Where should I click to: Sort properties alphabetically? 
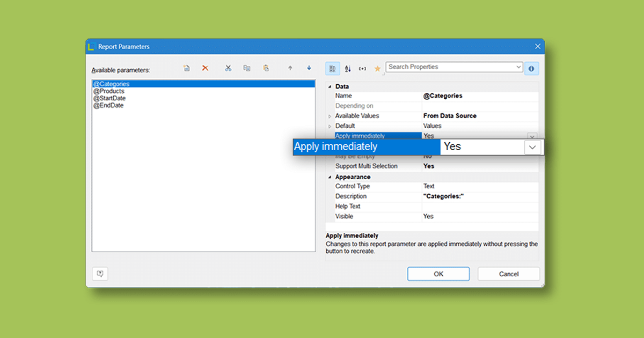[x=347, y=68]
